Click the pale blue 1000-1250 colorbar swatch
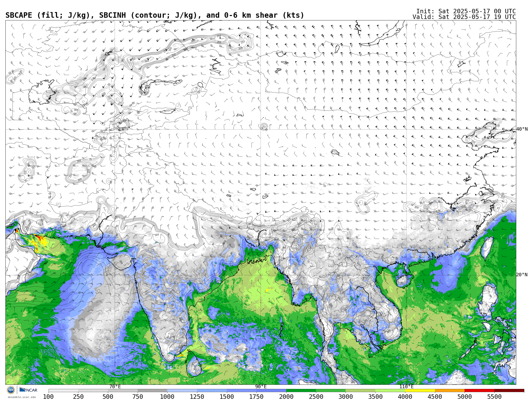The image size is (532, 400). coord(182,391)
